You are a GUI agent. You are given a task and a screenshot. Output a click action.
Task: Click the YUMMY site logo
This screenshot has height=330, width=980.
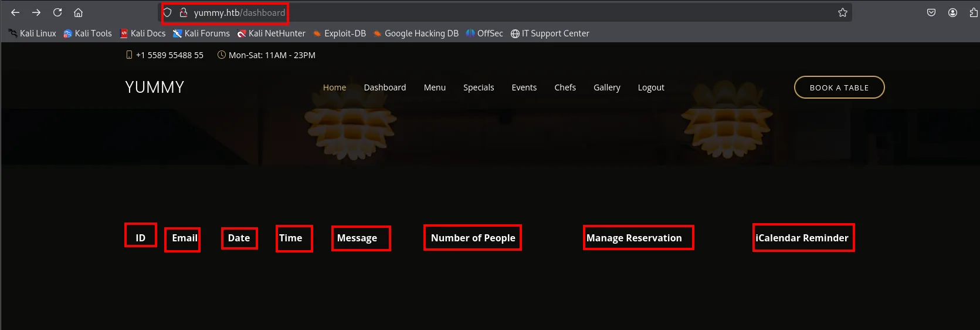tap(155, 87)
